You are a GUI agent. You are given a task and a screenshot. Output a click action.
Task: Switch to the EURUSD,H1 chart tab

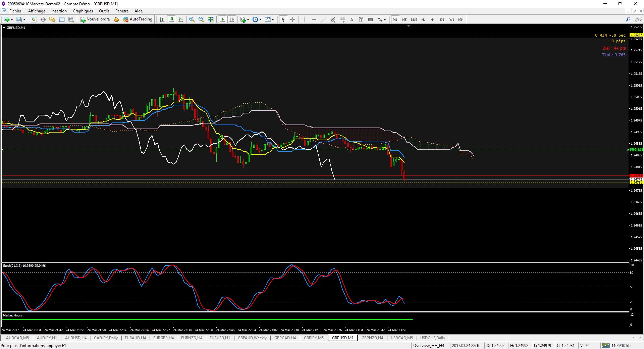tap(220, 338)
